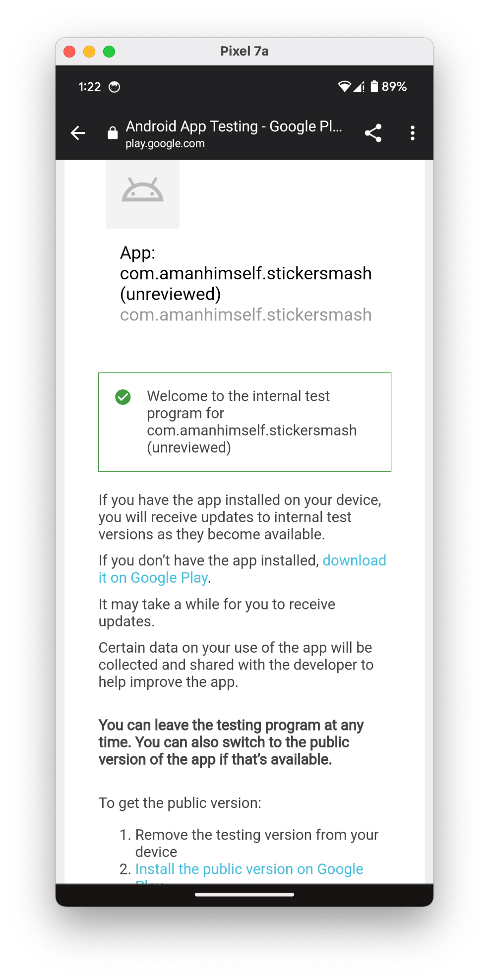Tap the share icon
The image size is (489, 980).
pos(373,133)
